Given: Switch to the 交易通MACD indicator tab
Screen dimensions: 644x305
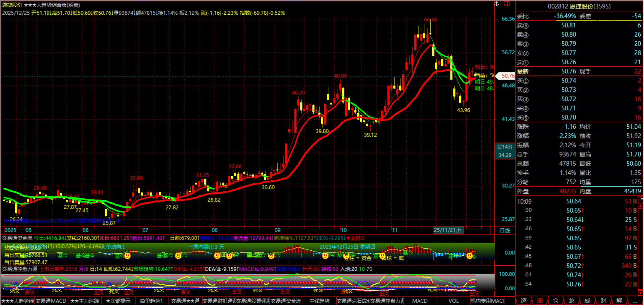Looking at the screenshot, I should [51, 301].
